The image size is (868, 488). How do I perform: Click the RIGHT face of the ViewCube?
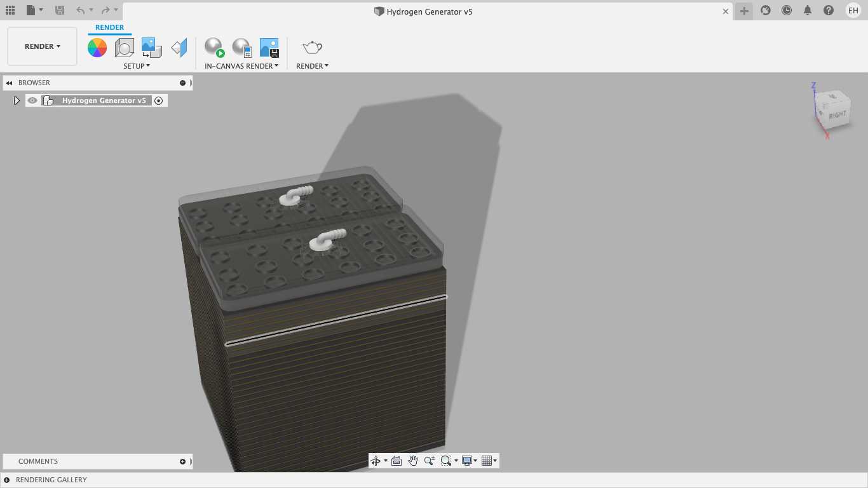click(x=837, y=115)
